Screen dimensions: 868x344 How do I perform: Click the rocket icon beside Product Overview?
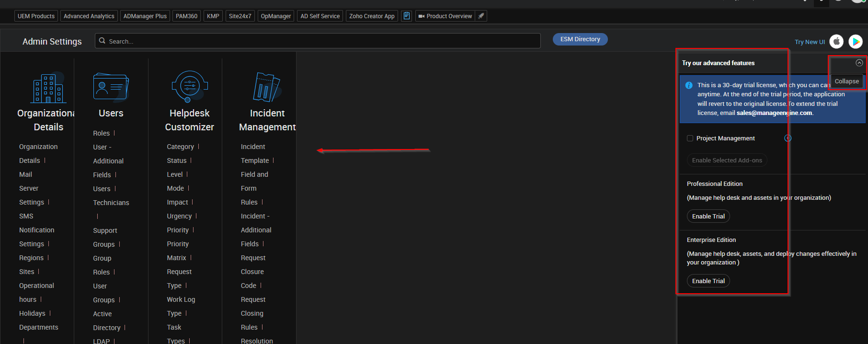point(481,16)
